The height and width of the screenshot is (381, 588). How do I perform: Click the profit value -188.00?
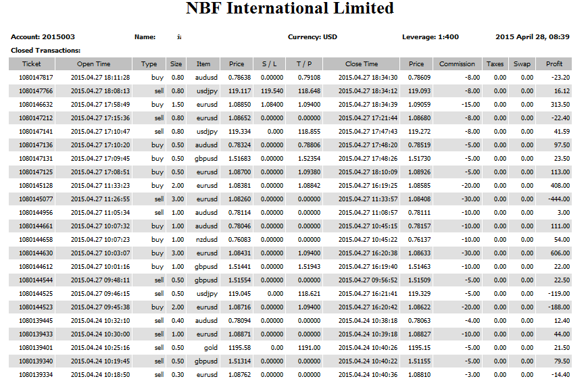(x=559, y=307)
